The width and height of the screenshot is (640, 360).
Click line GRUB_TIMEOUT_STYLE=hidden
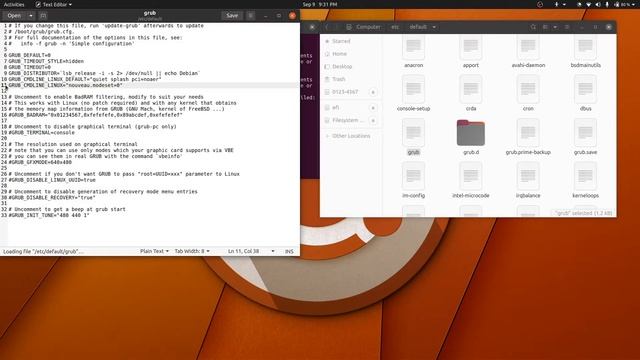[x=46, y=61]
